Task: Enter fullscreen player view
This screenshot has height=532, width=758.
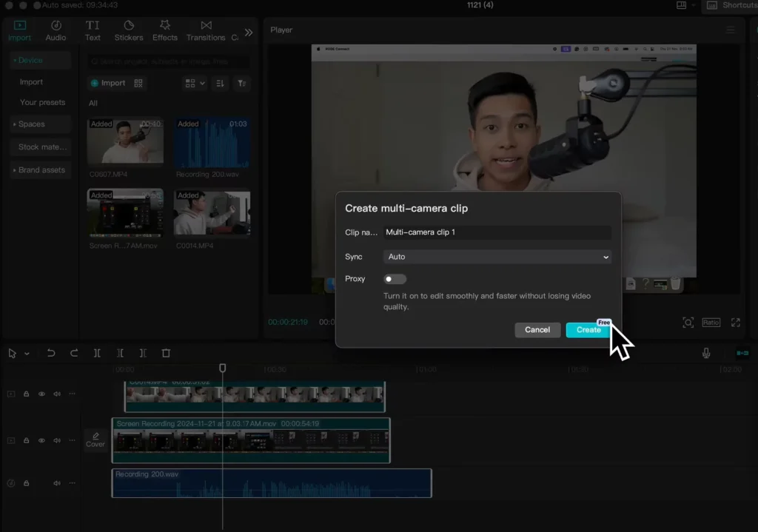Action: coord(735,323)
